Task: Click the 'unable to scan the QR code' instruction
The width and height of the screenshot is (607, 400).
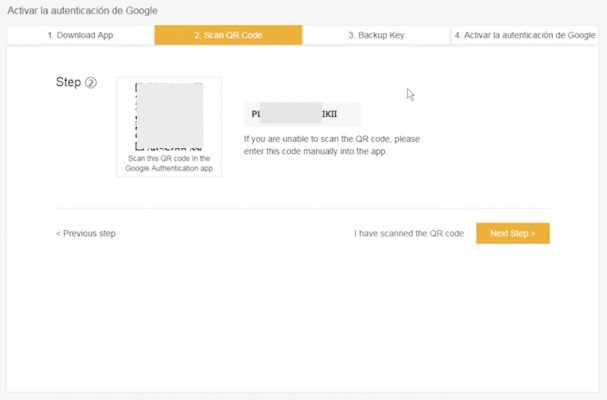Action: (332, 140)
